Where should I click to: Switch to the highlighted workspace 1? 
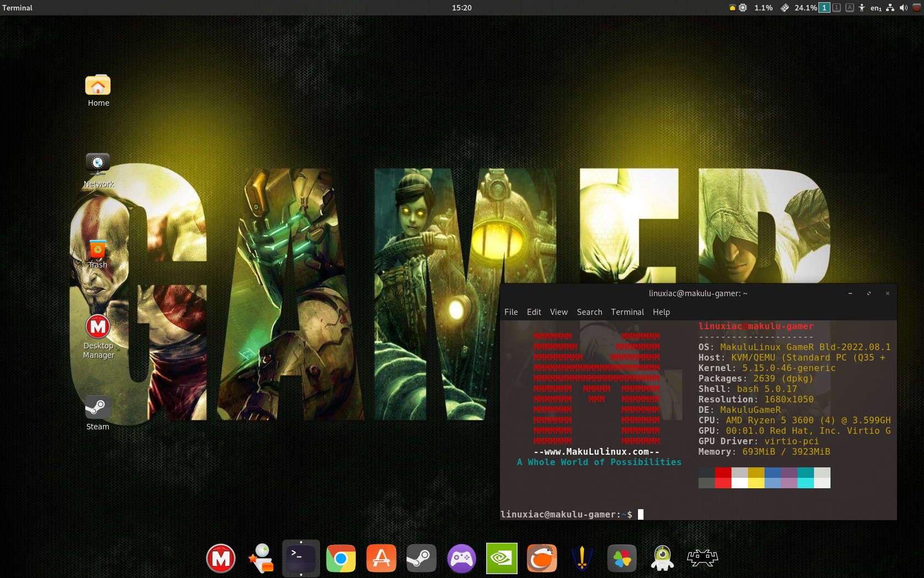[824, 8]
